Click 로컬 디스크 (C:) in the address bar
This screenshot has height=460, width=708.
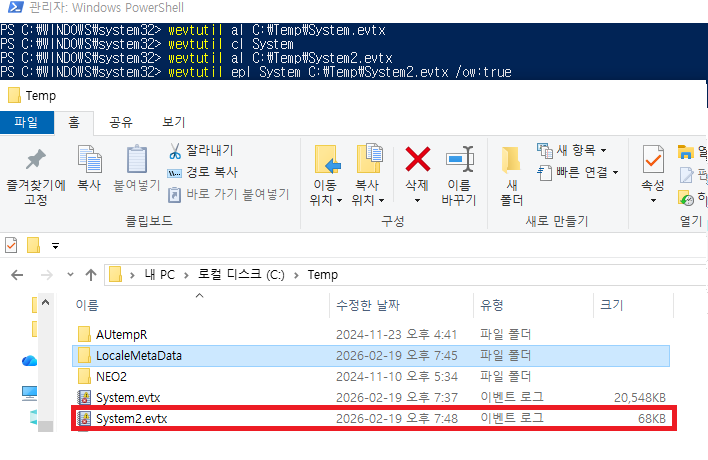coord(241,274)
